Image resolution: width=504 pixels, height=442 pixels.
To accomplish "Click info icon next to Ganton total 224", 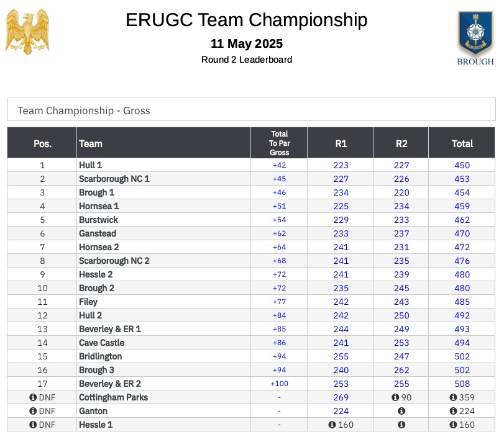I will click(453, 411).
